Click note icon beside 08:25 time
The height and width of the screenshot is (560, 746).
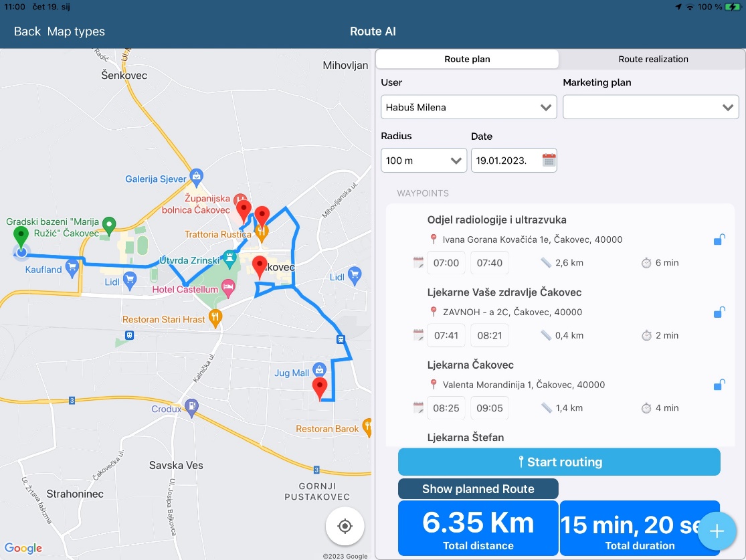[x=419, y=407]
